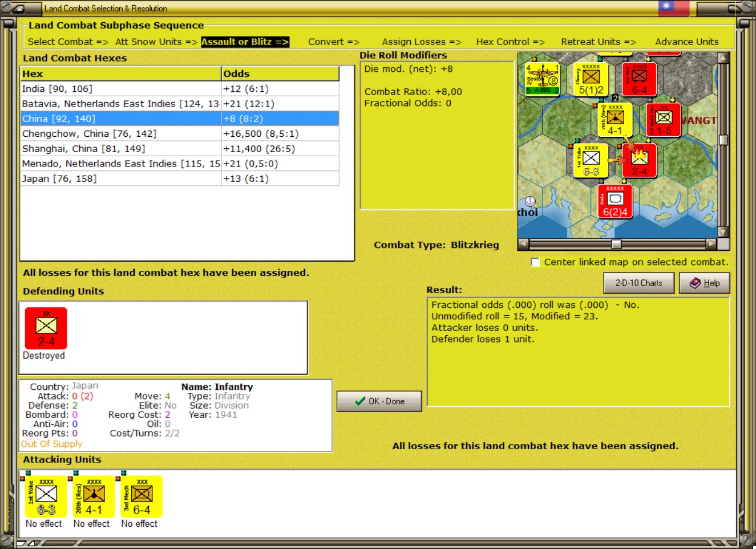Select the Assign Losses subphase step
The image size is (756, 549).
(422, 42)
